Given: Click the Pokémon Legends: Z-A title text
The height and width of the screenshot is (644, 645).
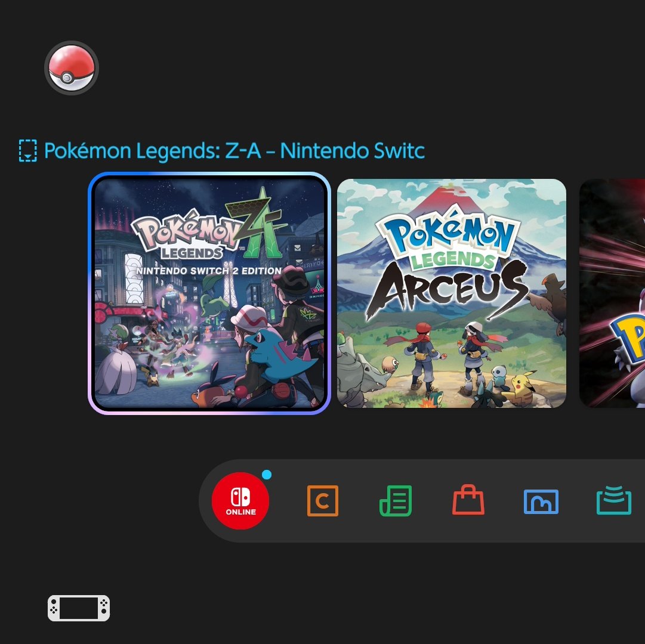Looking at the screenshot, I should (234, 150).
